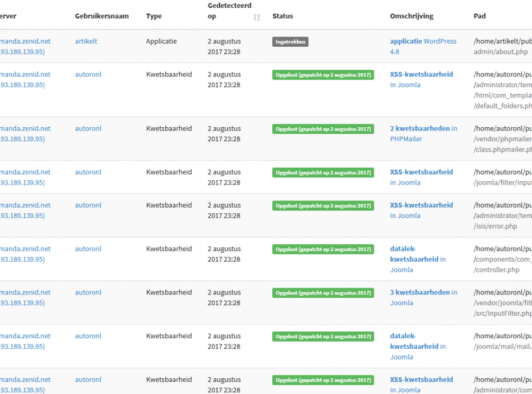Viewport: 532px width, 394px height.
Task: Click the grey Ingetrokken status badge
Action: pyautogui.click(x=290, y=42)
